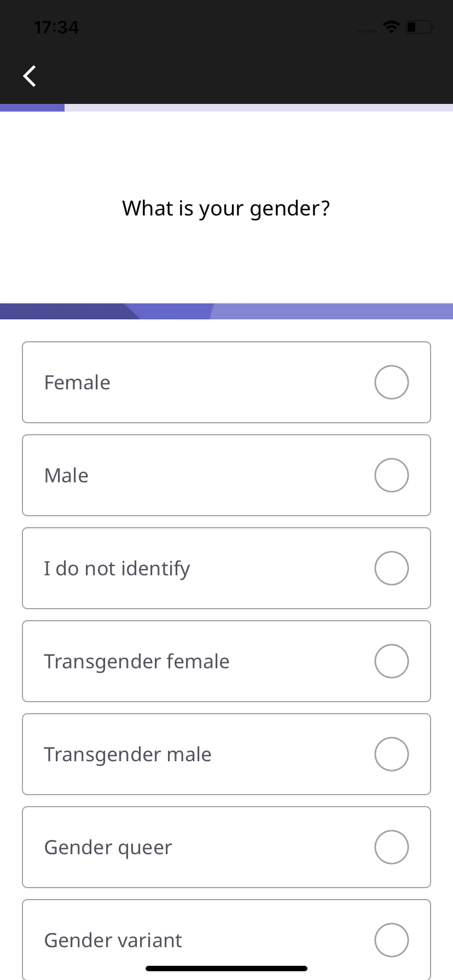Tap the 'Gender queer' label text
Image resolution: width=453 pixels, height=980 pixels.
[108, 848]
